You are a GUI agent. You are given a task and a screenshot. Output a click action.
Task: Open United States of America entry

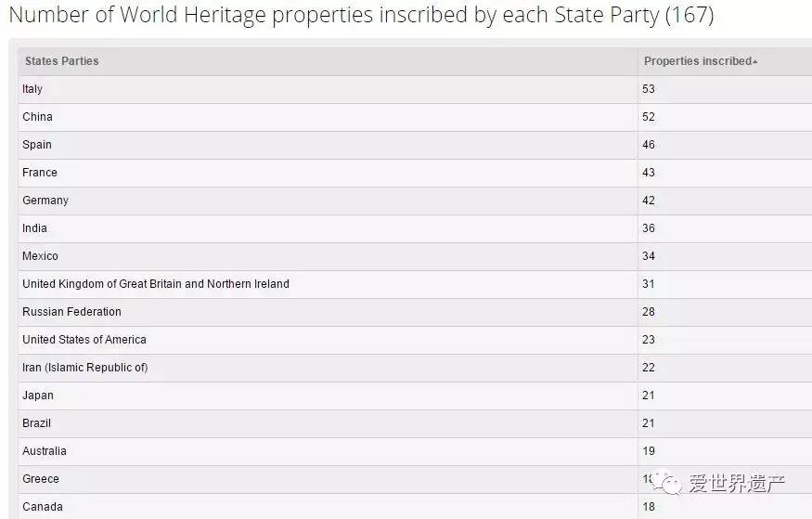pos(84,340)
